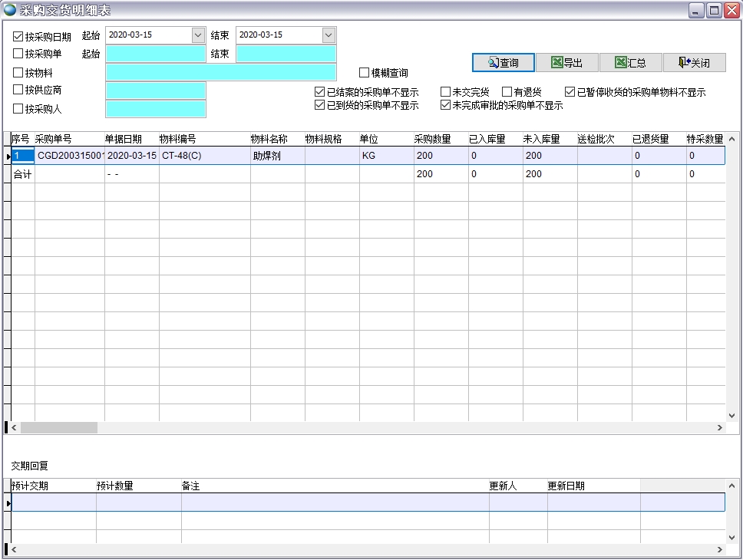Viewport: 743px width, 560px height.
Task: Click the 汇总 summary button
Action: click(630, 63)
